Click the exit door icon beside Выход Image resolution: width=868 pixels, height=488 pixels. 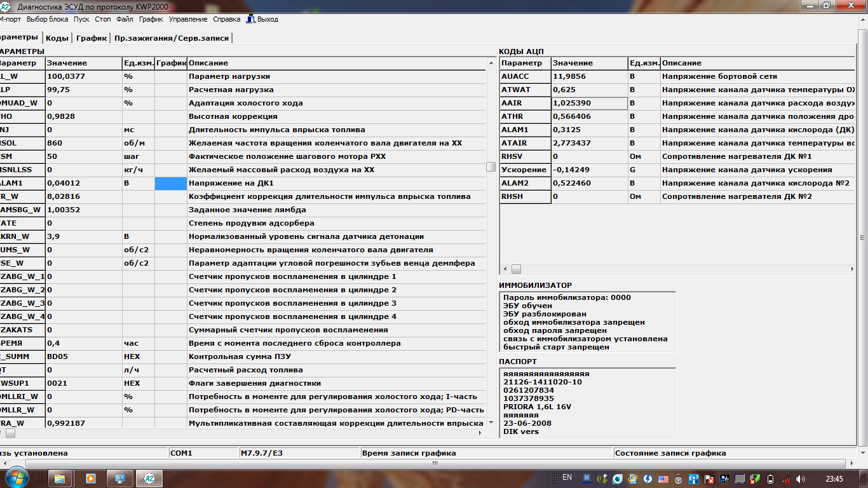click(x=251, y=19)
